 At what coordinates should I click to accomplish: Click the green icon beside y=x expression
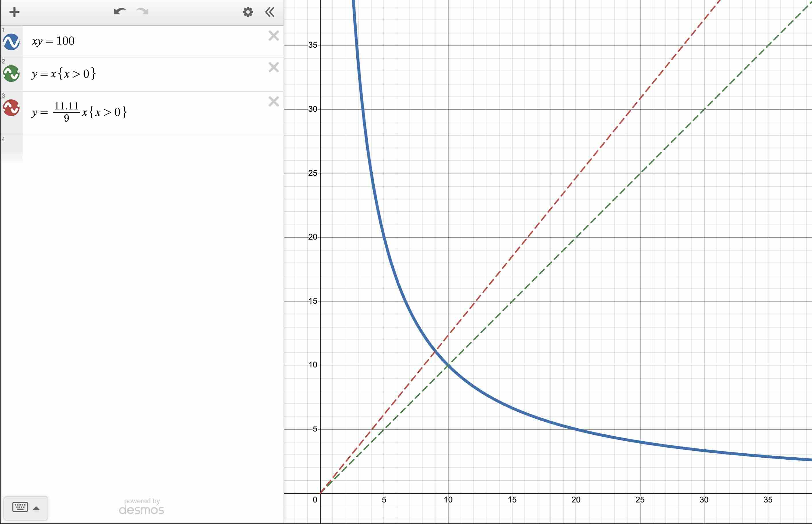(11, 73)
